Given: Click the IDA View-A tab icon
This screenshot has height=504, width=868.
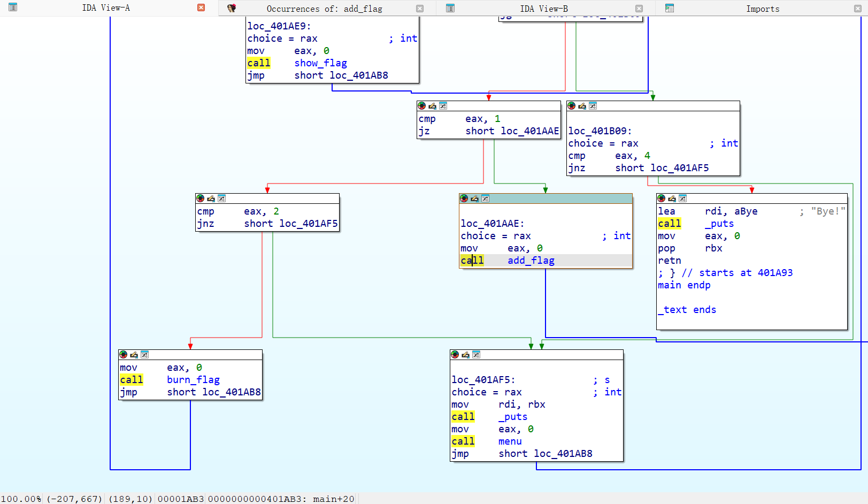Looking at the screenshot, I should coord(13,7).
